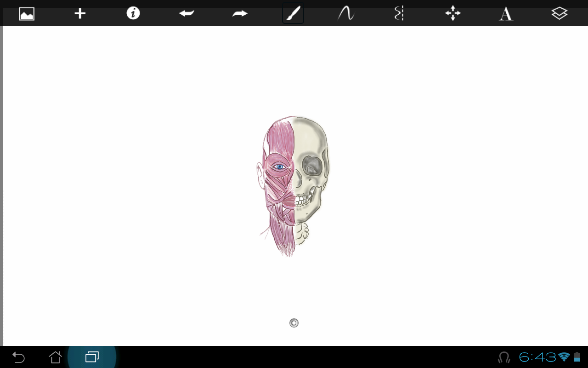Image resolution: width=588 pixels, height=368 pixels.
Task: Redo the stroke with right arrow
Action: point(240,14)
